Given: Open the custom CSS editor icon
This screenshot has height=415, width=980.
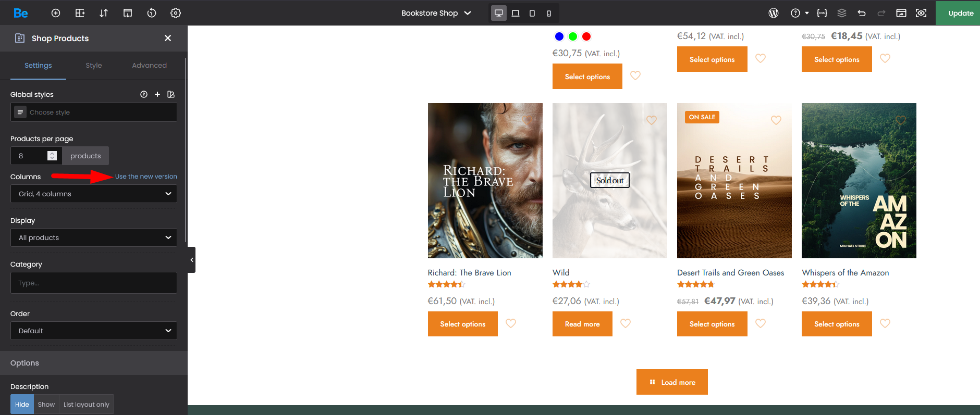Looking at the screenshot, I should 822,13.
